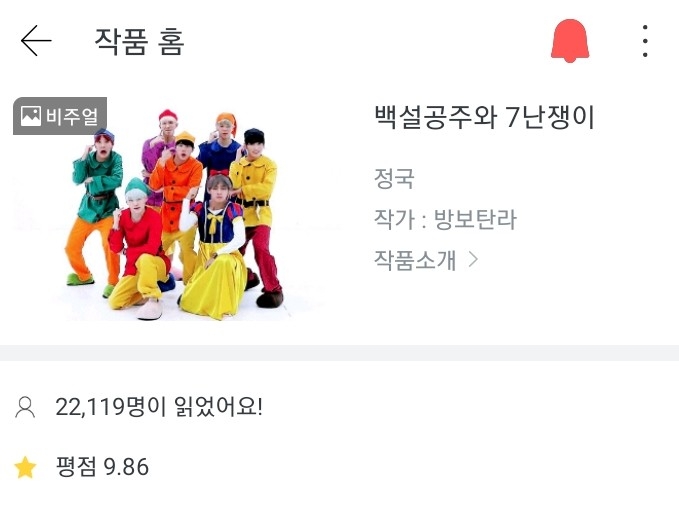Click the green-shirted dwarf in cover image
The image size is (679, 509).
pyautogui.click(x=95, y=208)
